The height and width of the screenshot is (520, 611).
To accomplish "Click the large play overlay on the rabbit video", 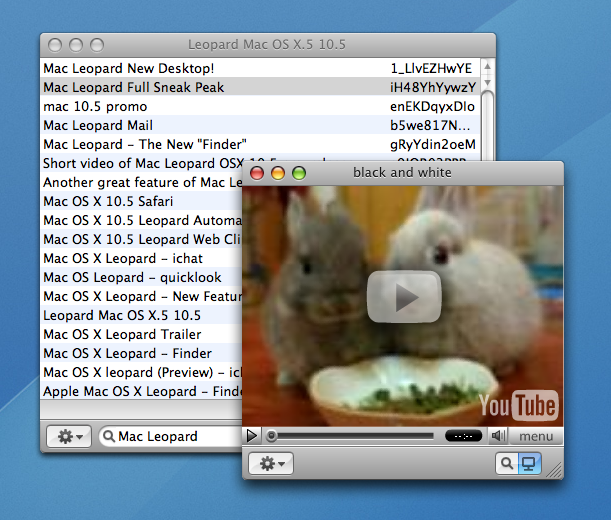I will (x=404, y=297).
